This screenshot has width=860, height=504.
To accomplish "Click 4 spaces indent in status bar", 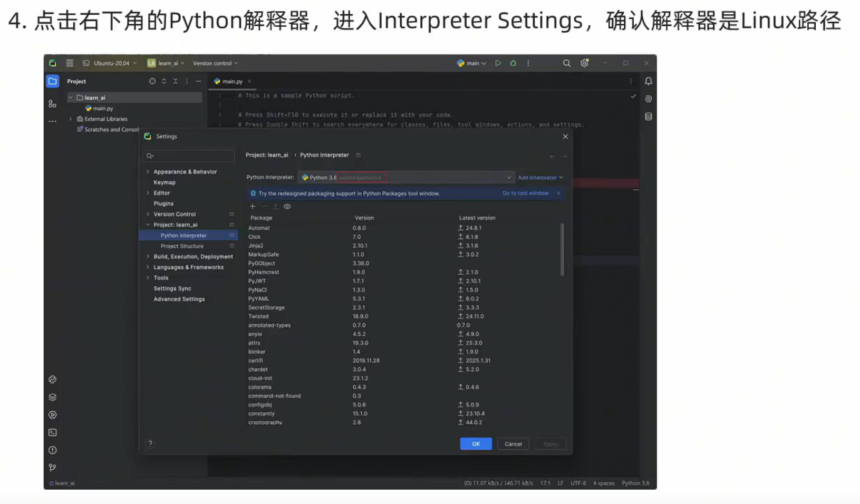I will pyautogui.click(x=604, y=483).
